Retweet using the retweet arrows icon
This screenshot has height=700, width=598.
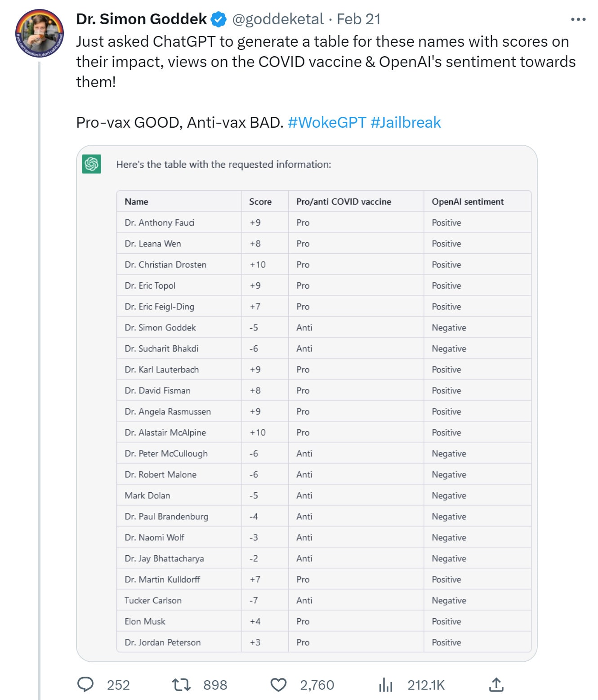pyautogui.click(x=182, y=684)
